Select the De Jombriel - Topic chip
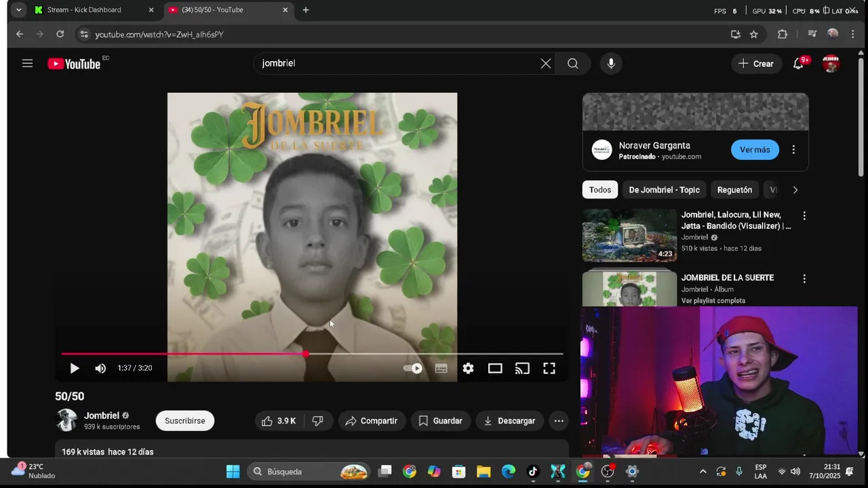Viewport: 868px width, 488px height. [x=664, y=190]
